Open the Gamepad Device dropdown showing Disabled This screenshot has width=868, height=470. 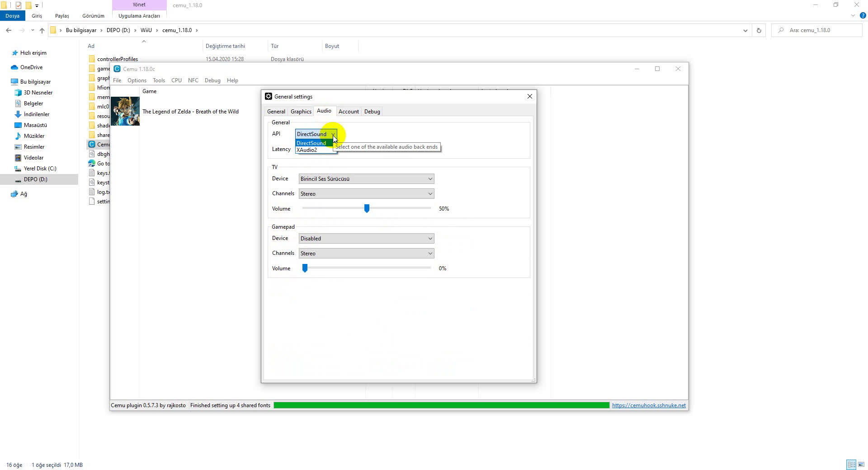coord(366,239)
